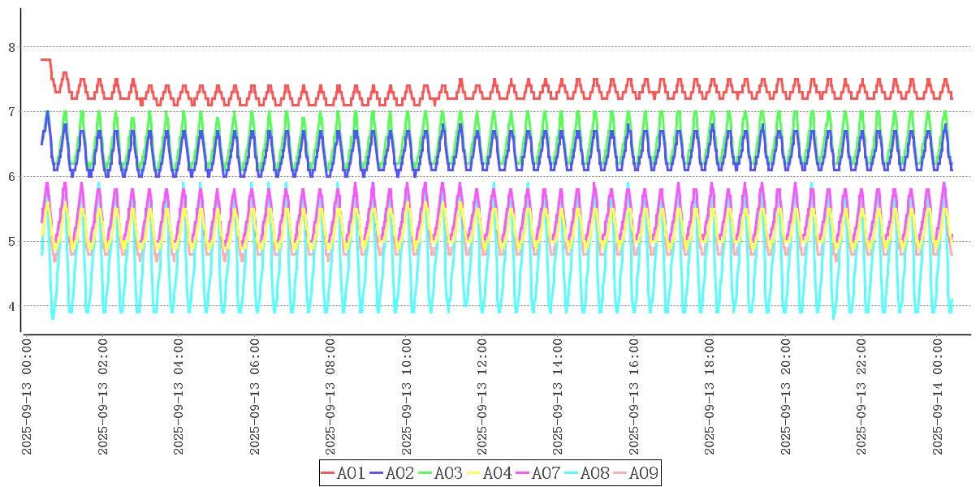The image size is (980, 487).
Task: Click the 2025-09-13 12:00 x-axis label
Action: coord(482,398)
